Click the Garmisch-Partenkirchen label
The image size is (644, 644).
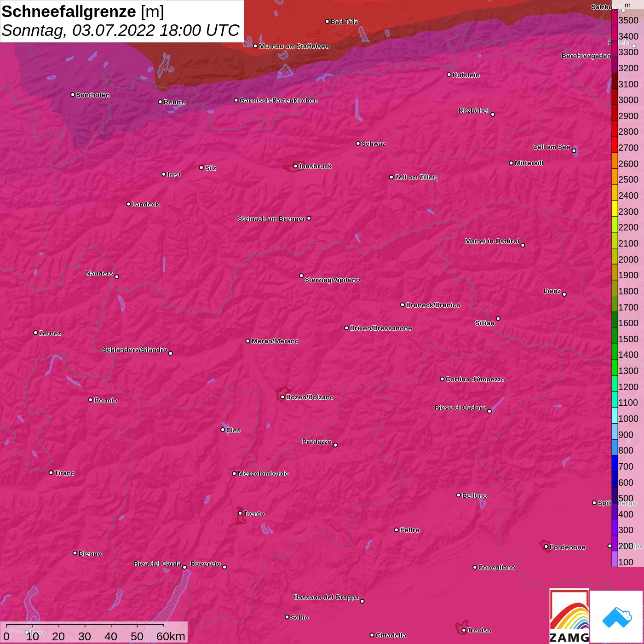(x=278, y=100)
